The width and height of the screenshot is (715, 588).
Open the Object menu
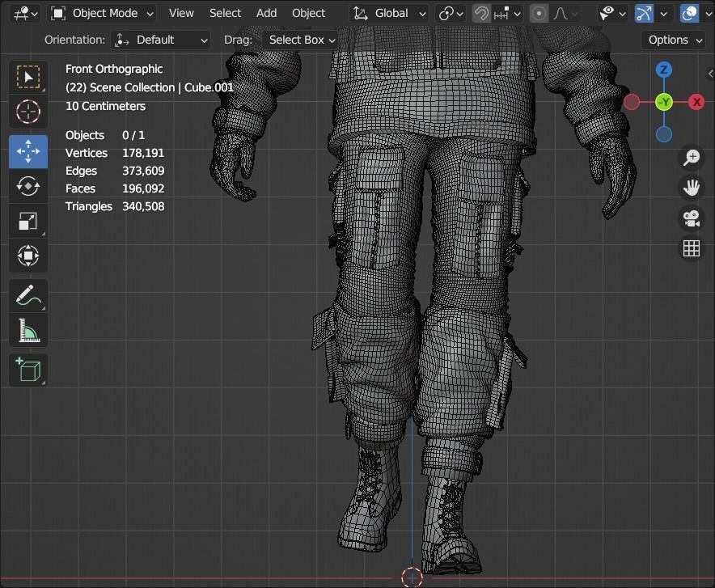pyautogui.click(x=308, y=13)
